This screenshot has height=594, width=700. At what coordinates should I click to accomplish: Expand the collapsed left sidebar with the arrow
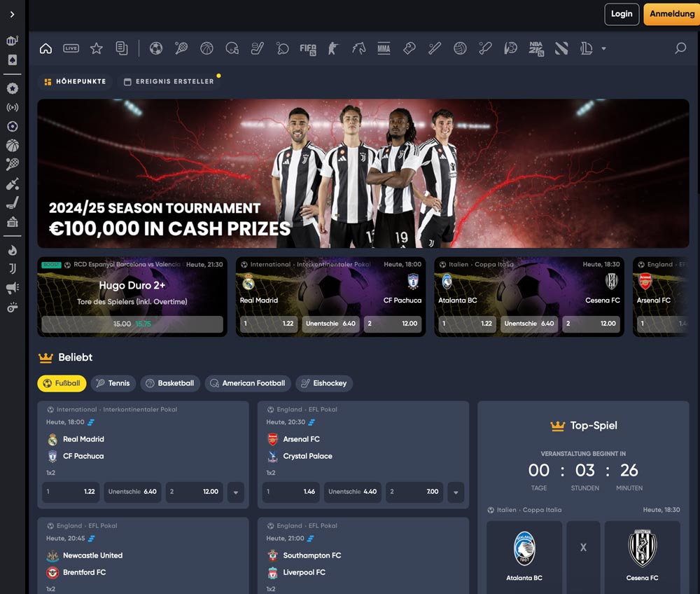pos(12,14)
